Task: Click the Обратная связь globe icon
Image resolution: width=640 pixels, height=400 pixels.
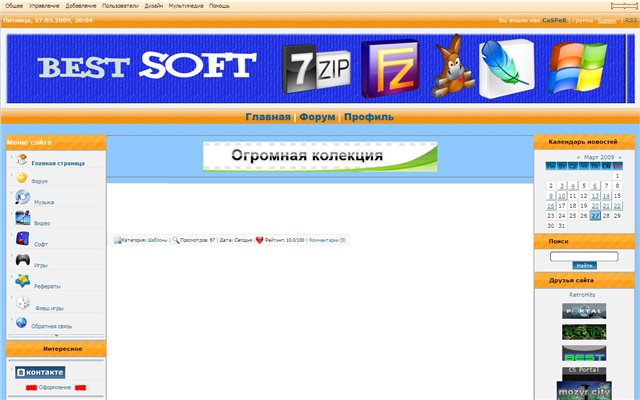Action: [22, 323]
